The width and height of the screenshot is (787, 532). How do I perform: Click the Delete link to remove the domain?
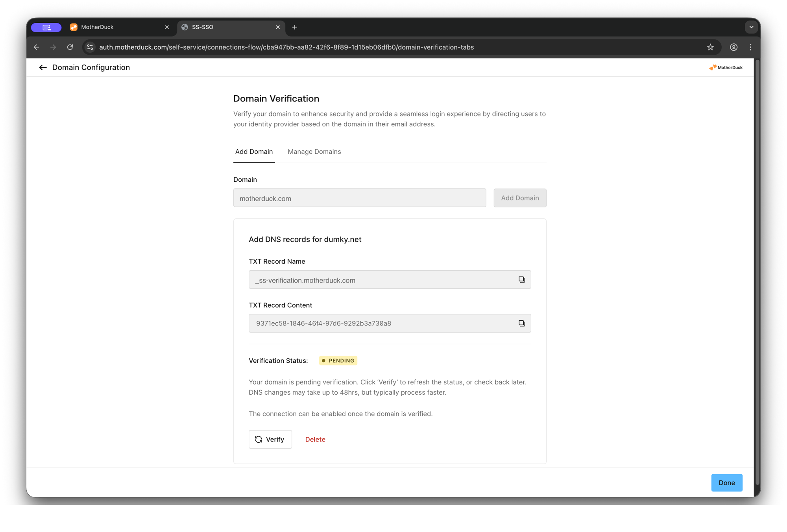click(x=315, y=440)
